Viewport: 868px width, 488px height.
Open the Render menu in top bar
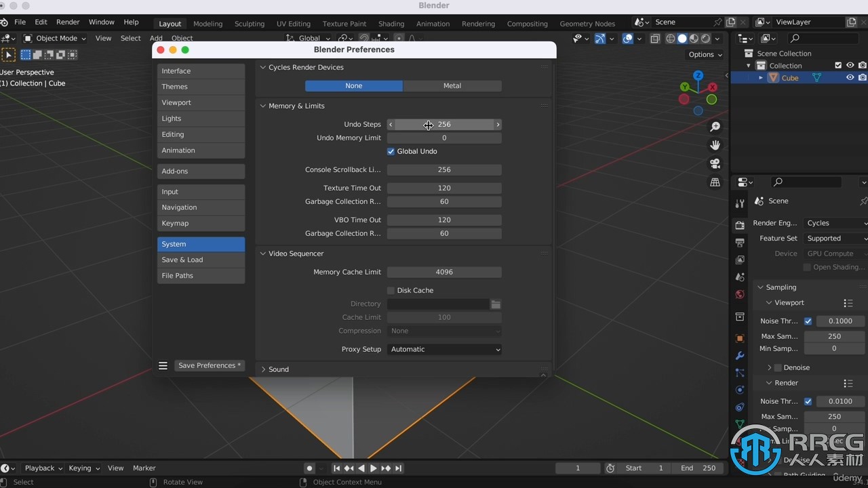[x=68, y=22]
